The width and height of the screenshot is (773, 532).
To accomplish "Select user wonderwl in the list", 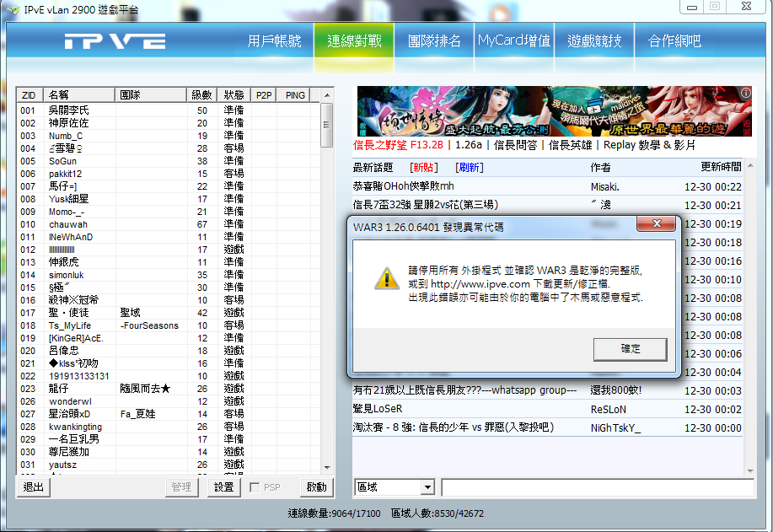I will point(168,401).
